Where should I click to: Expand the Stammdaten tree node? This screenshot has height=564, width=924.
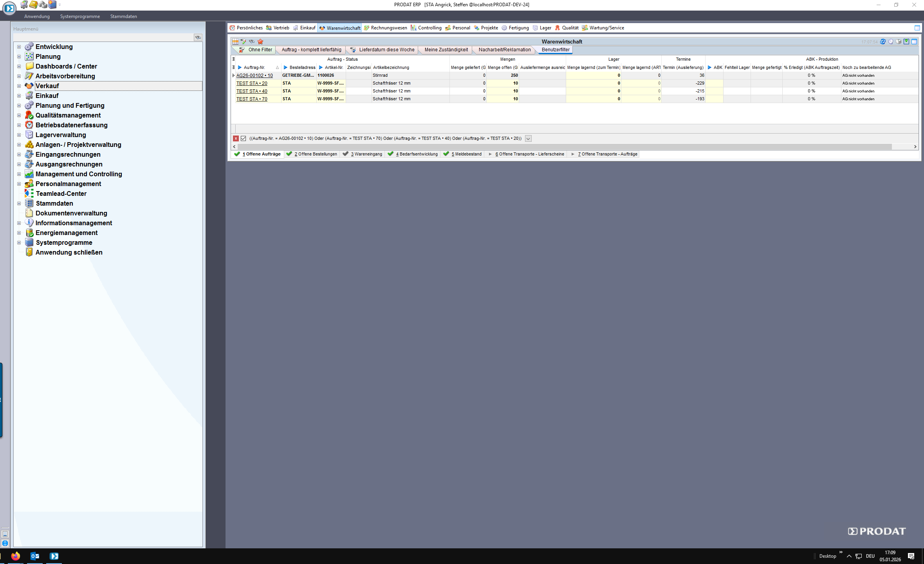[x=19, y=203]
